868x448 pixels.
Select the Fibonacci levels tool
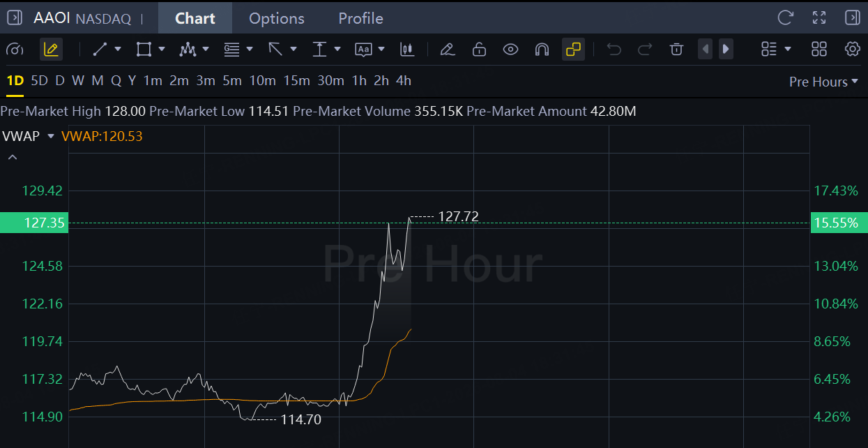point(231,50)
